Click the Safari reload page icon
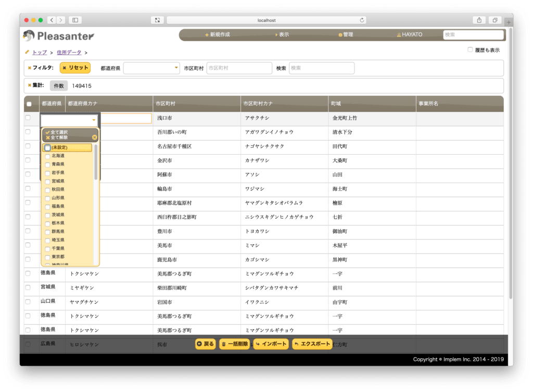Image resolution: width=533 pixels, height=392 pixels. point(362,20)
